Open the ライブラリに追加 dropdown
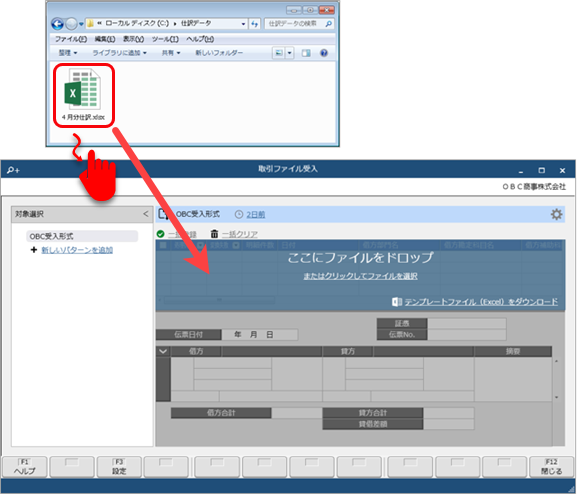 point(119,53)
